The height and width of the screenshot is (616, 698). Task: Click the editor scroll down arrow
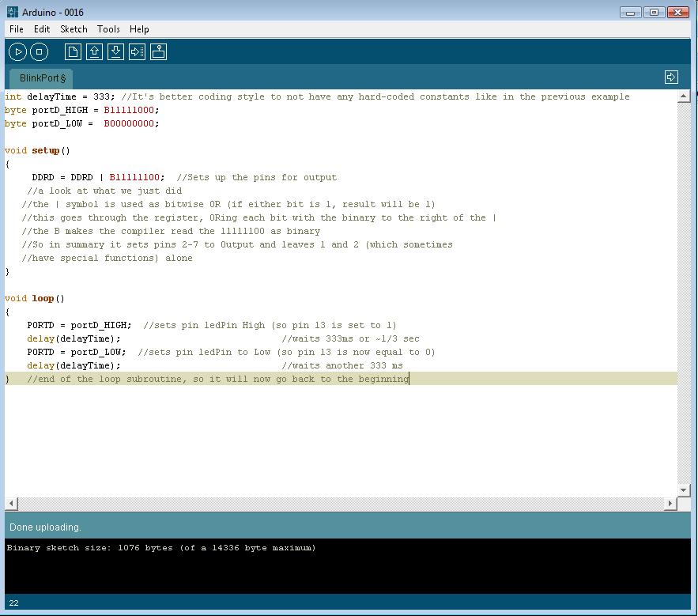pyautogui.click(x=684, y=489)
